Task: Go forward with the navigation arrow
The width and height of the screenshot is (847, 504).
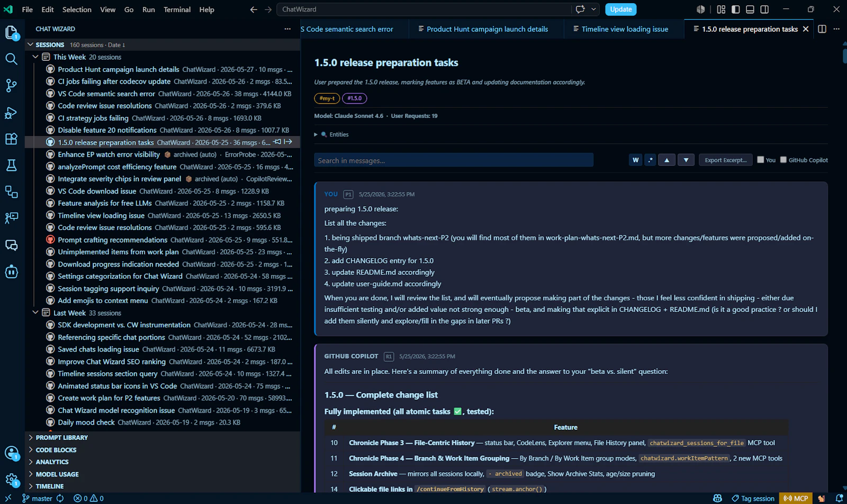Action: 268,10
